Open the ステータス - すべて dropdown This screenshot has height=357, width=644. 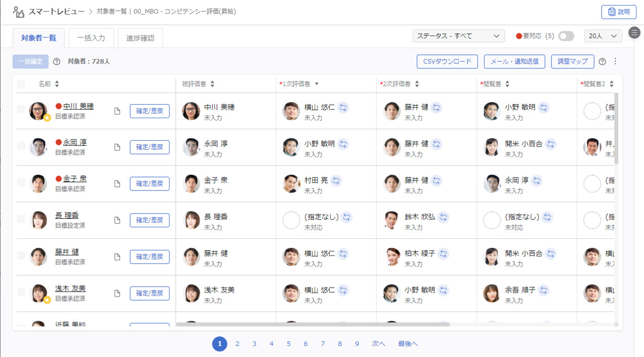tap(458, 36)
